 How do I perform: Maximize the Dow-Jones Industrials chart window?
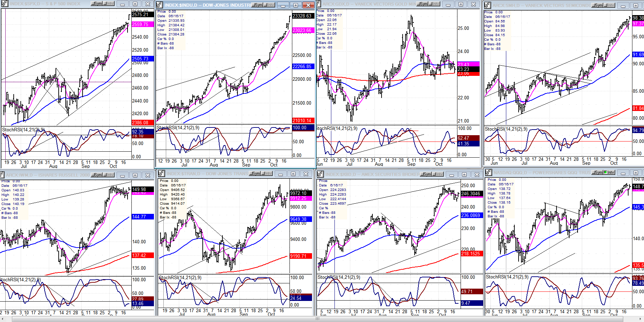click(295, 5)
